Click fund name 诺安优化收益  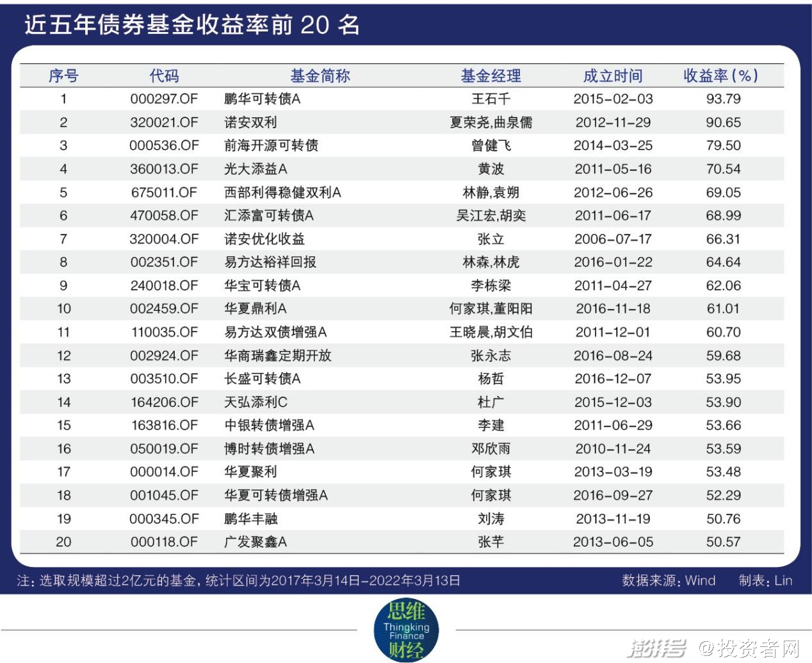[x=264, y=239]
